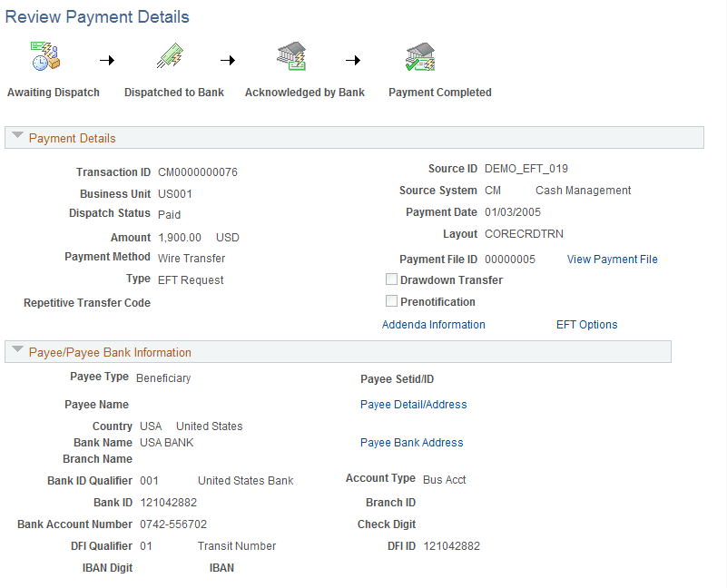Click the Payment Completed status icon
727x588 pixels.
tap(420, 55)
